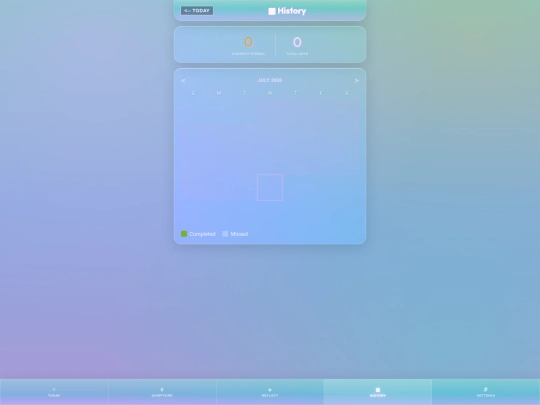Click the green Completed legend swatch
The height and width of the screenshot is (405, 540).
click(184, 234)
